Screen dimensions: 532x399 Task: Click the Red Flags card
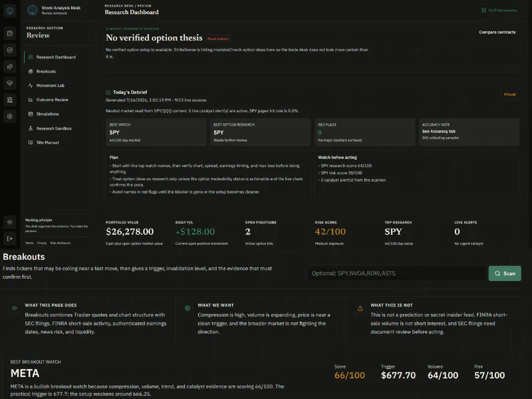point(364,132)
